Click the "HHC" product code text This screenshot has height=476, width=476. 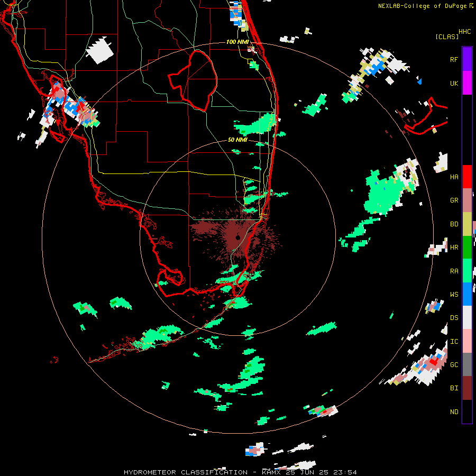[464, 32]
